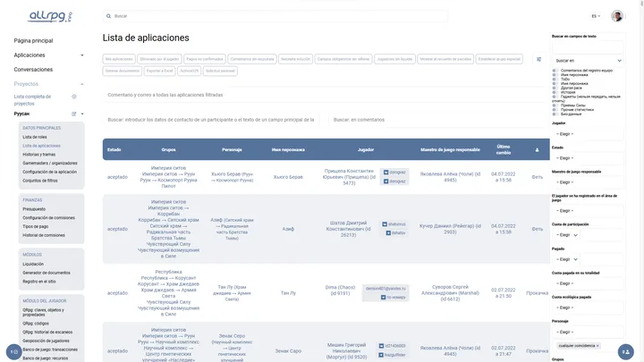The height and width of the screenshot is (362, 644).
Task: Click the filter settings icon right of buttons
Action: [x=538, y=59]
